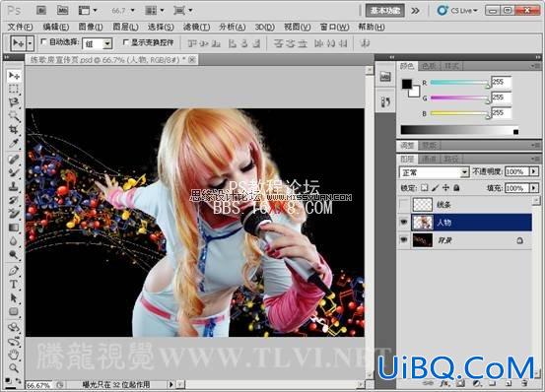545x392 pixels.
Task: Select the Type tool
Action: tap(14, 285)
